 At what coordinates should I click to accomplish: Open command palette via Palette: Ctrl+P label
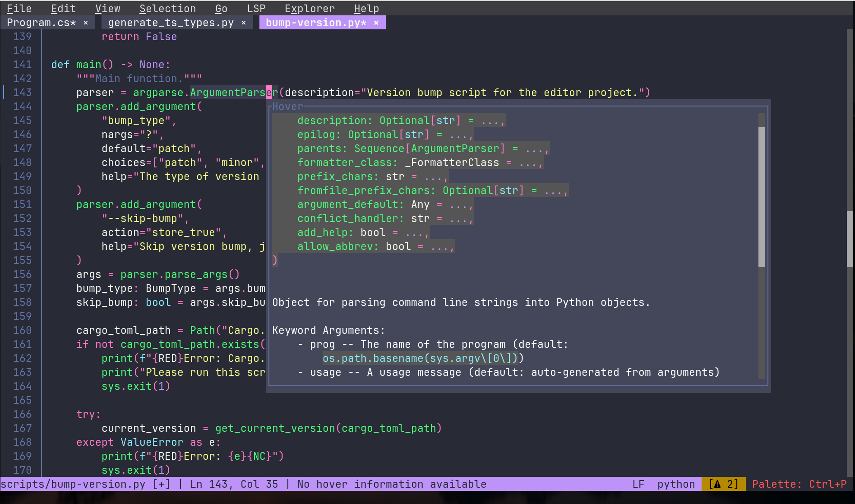(x=799, y=484)
